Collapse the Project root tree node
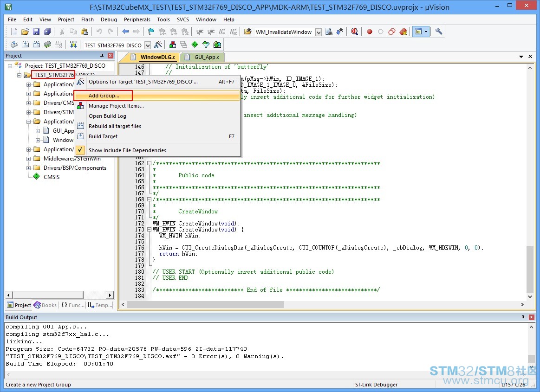Image resolution: width=540 pixels, height=392 pixels. [10, 66]
